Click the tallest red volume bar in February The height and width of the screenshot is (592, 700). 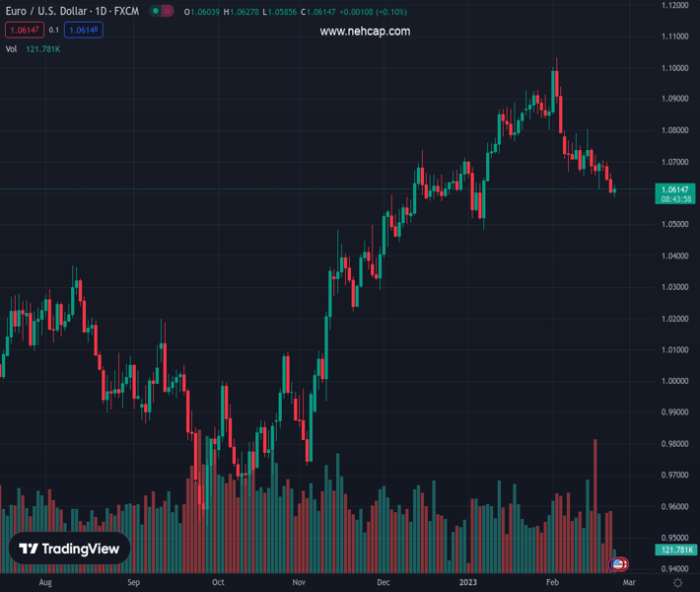tap(595, 503)
